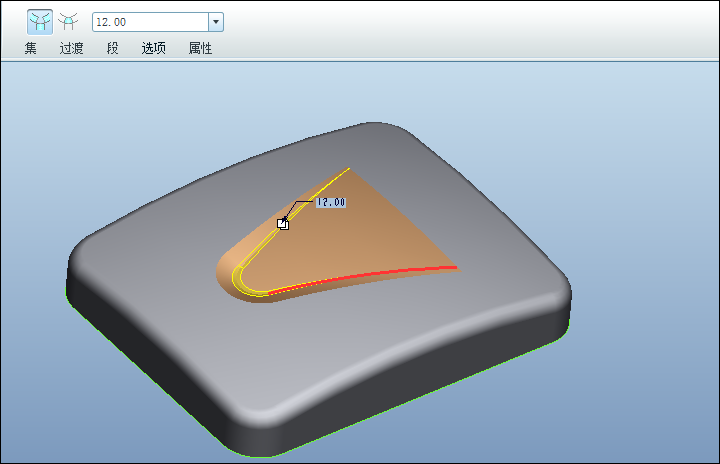
Task: Click the white radius drag handle
Action: (x=283, y=224)
